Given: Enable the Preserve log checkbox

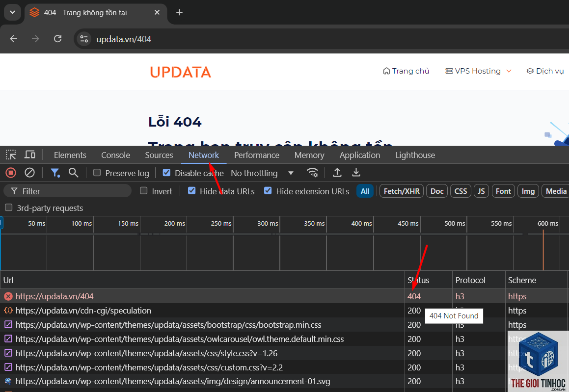Looking at the screenshot, I should pos(97,173).
